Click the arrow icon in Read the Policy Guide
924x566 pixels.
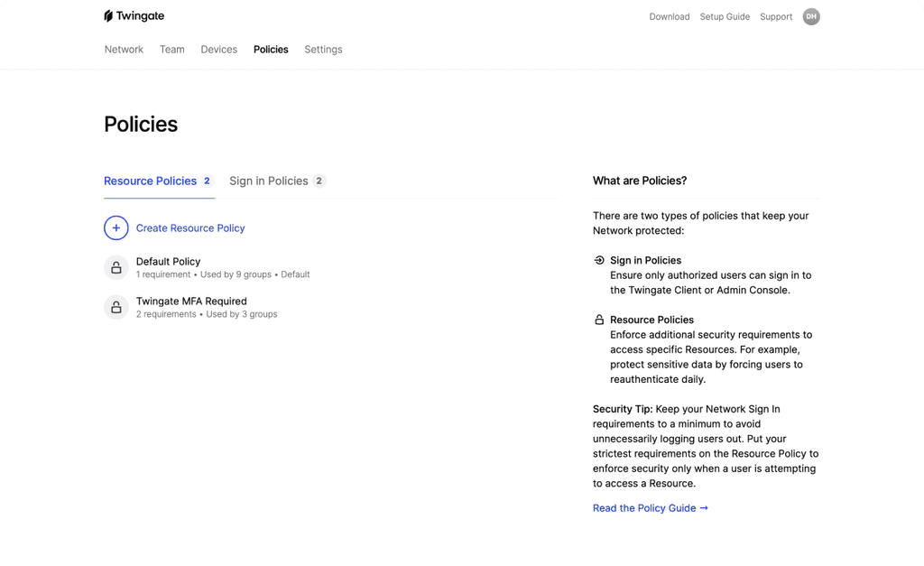[705, 507]
